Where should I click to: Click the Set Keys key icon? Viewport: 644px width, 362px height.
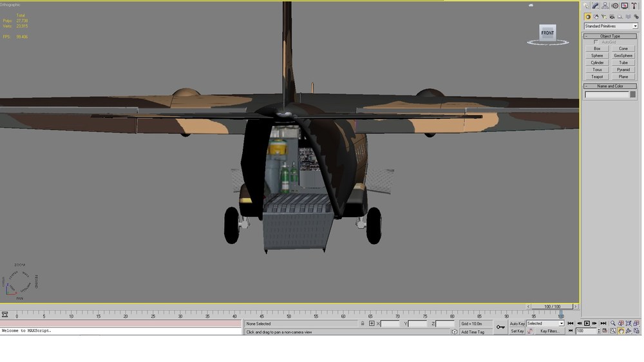500,327
